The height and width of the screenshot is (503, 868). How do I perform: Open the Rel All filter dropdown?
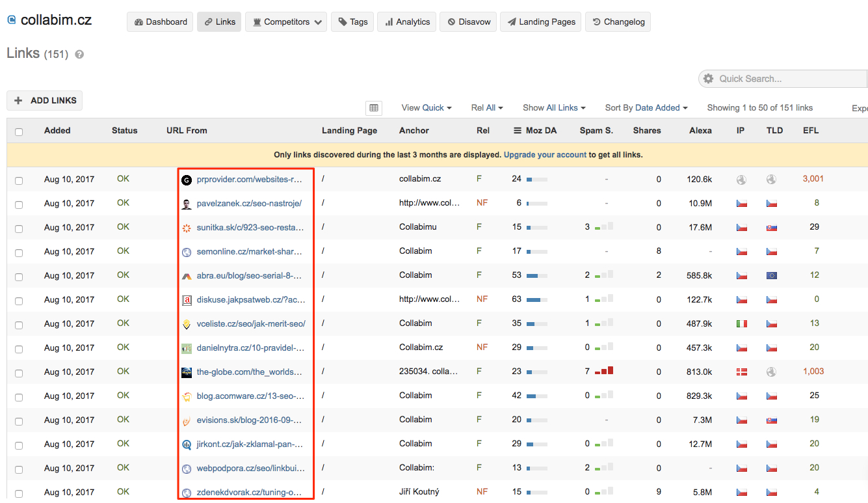tap(487, 108)
